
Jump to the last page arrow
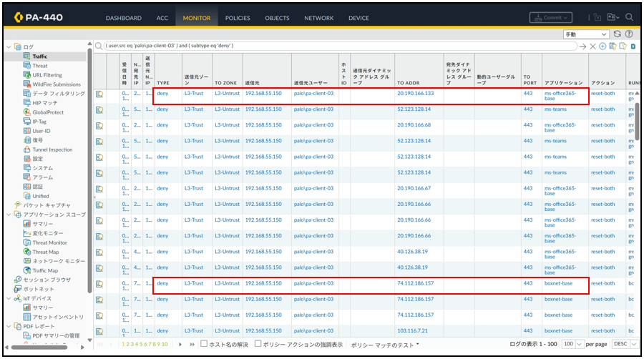[192, 344]
